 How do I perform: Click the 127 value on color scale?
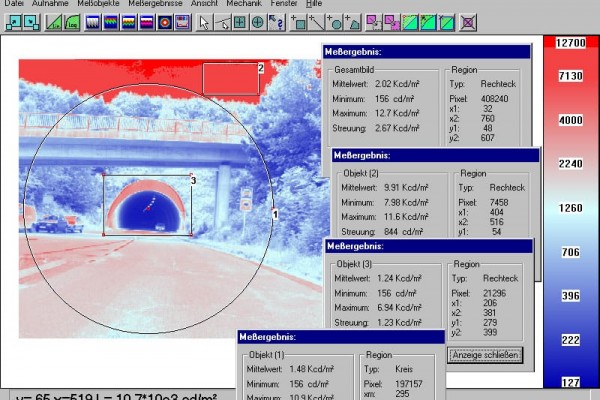point(571,382)
